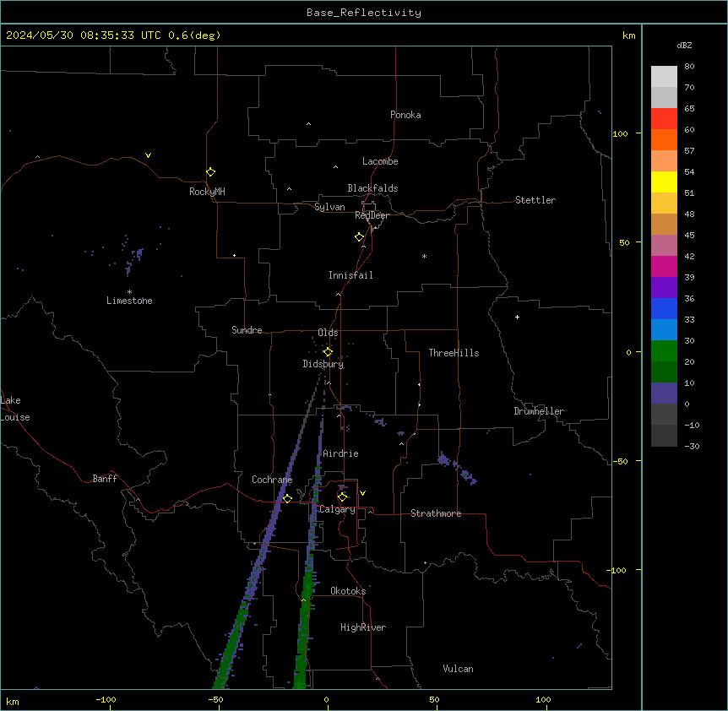Click the dBZ legend heading
Viewport: 728px width, 711px height.
pyautogui.click(x=684, y=45)
